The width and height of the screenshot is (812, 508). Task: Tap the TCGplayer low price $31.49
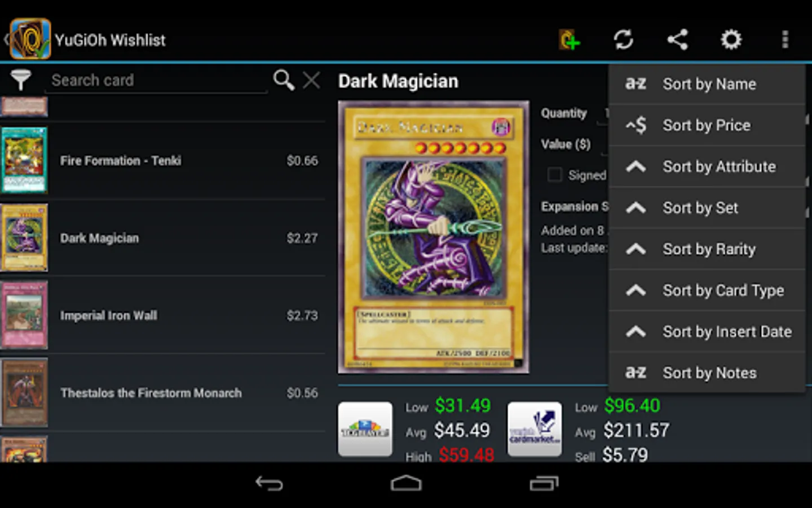[x=463, y=406]
